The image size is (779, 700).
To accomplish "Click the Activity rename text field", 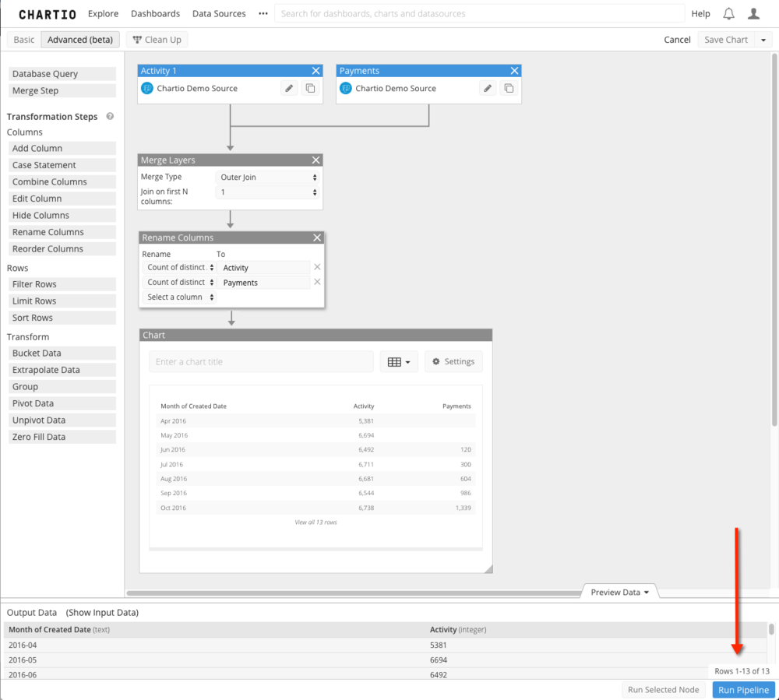I will [263, 268].
